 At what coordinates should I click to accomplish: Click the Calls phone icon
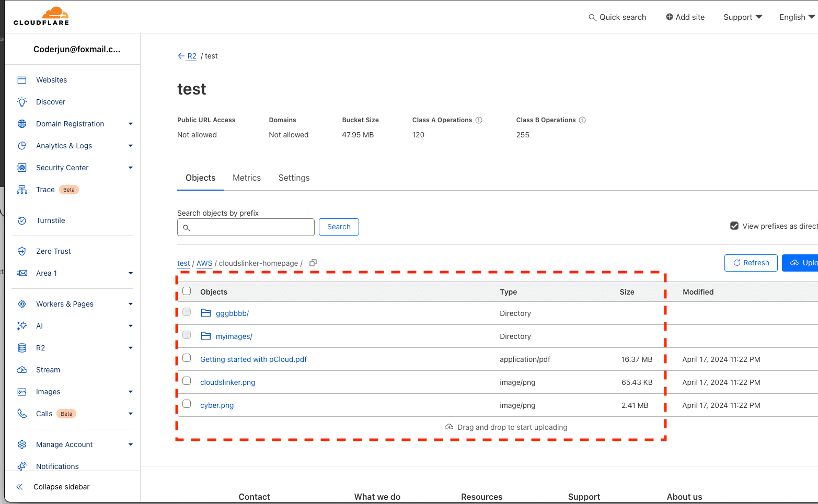click(x=22, y=414)
